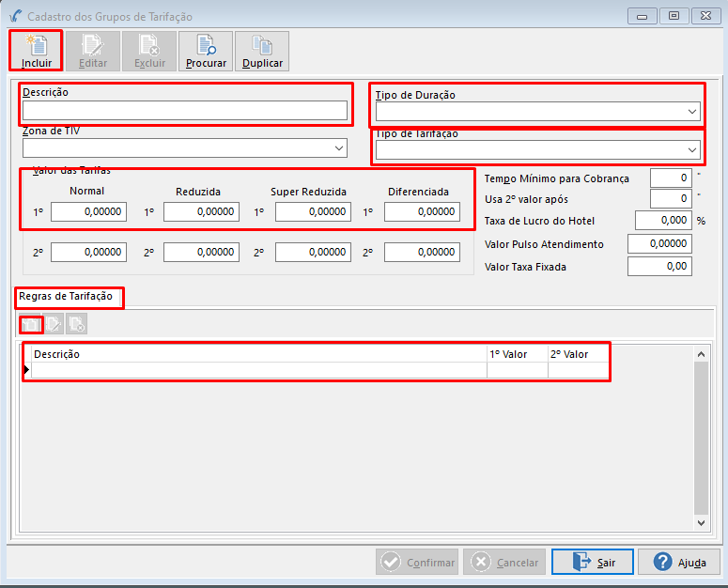Open the Tipo de Duração dropdown
Screen dimensions: 728x588
pos(538,112)
